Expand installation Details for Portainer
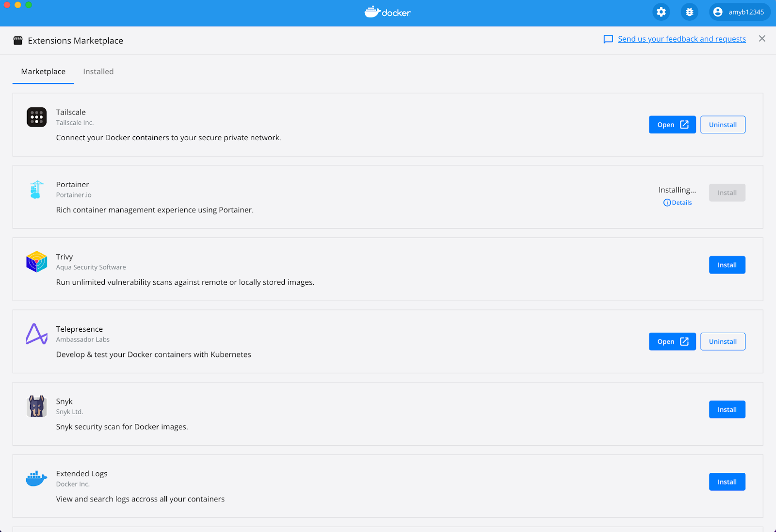776x532 pixels. pos(677,202)
